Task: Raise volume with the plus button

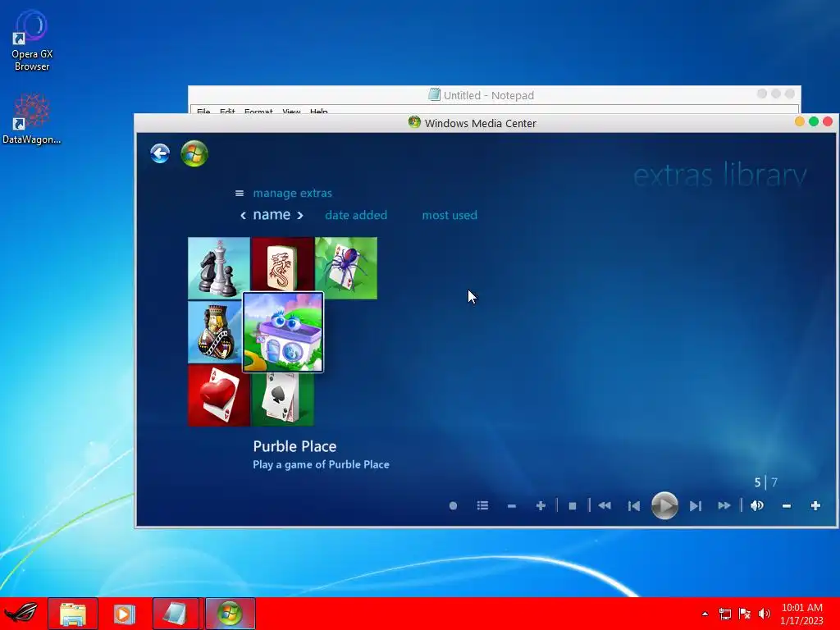Action: point(815,505)
